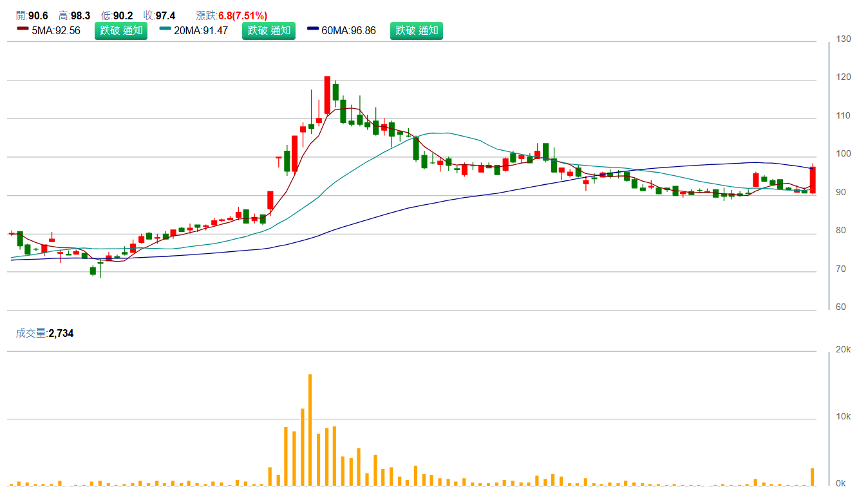Click the volume axis vertical bar
868x498 pixels.
829,417
